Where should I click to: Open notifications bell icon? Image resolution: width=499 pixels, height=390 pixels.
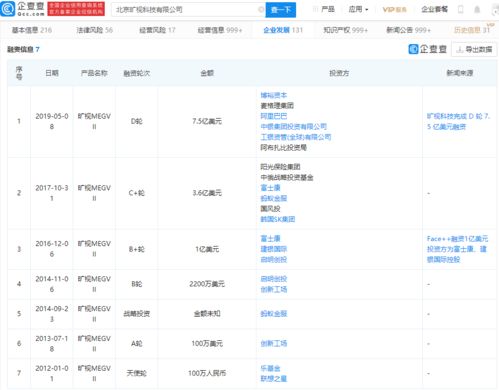coord(477,10)
